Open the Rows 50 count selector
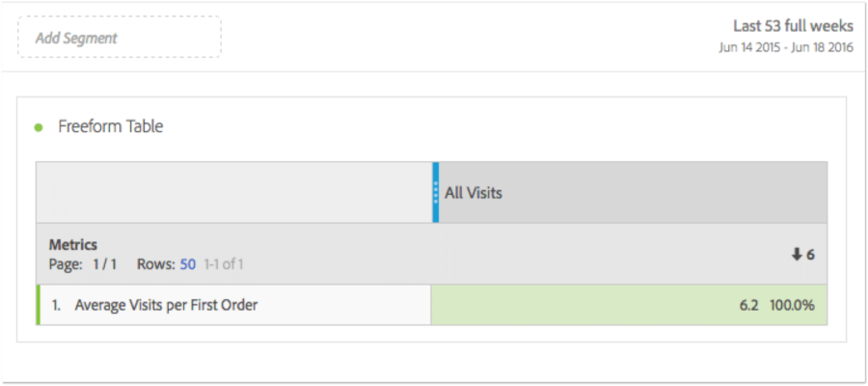Screen dimensions: 868x386 tap(187, 262)
